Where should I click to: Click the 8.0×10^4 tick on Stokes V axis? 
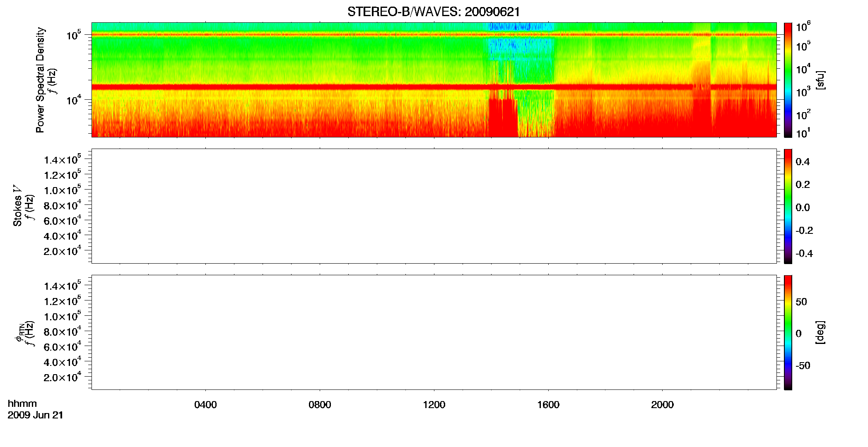pos(63,205)
